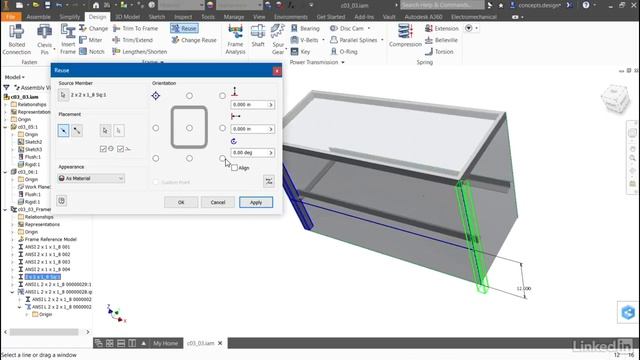Select the O-Ring generator
The image size is (640, 360).
[344, 51]
